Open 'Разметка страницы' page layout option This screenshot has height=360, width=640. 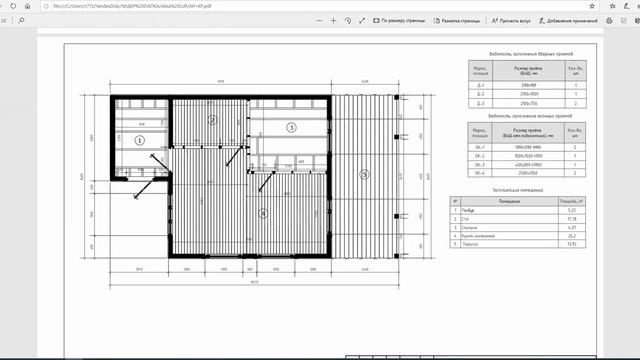click(457, 20)
